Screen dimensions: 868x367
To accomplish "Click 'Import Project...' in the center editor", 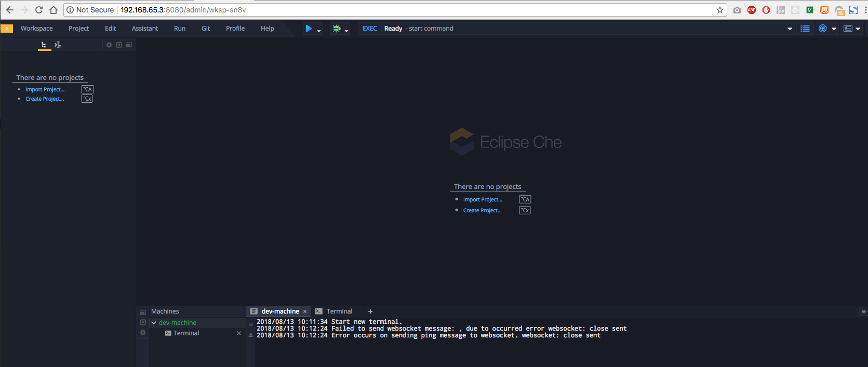I will pos(483,200).
